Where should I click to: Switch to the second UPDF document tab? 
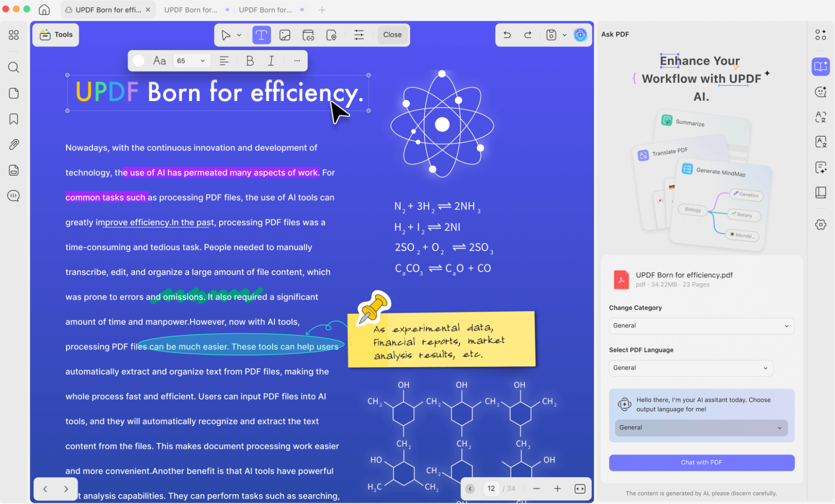pos(191,10)
